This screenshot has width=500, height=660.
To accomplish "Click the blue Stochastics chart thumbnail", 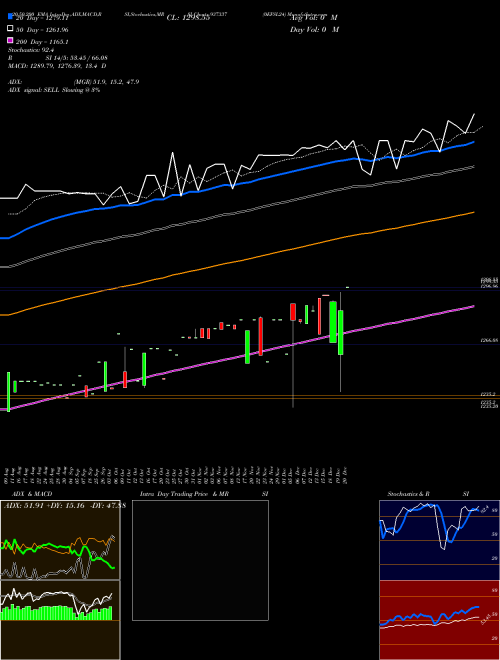I will tap(440, 540).
